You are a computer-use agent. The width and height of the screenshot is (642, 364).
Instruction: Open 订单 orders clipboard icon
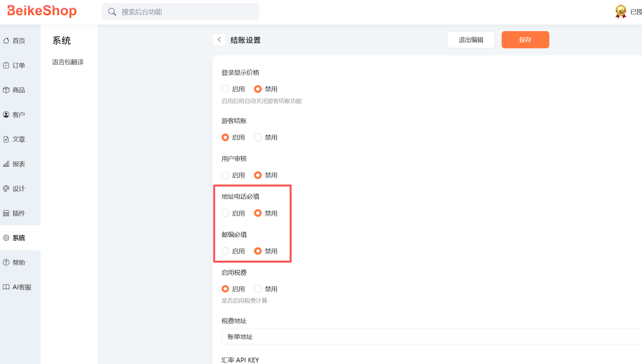coord(6,65)
